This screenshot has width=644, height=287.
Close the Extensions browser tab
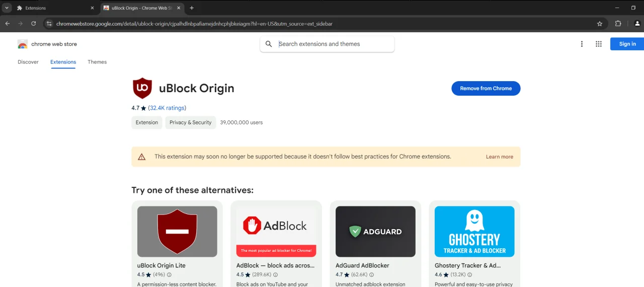(92, 8)
